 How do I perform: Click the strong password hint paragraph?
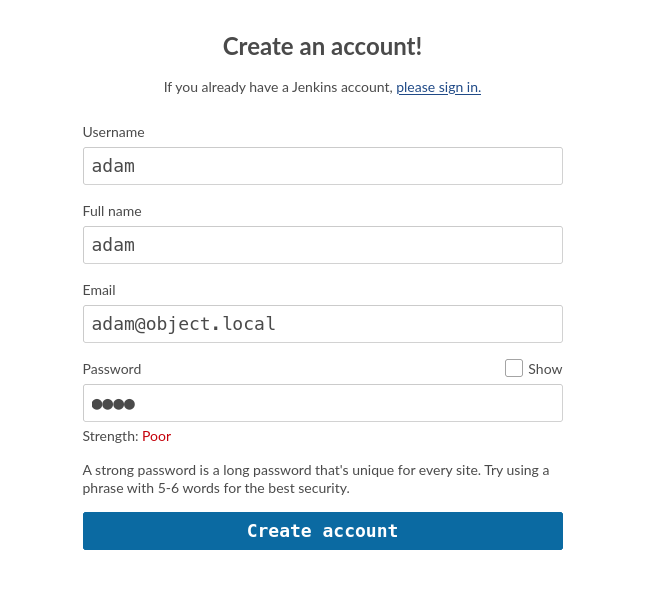coord(316,479)
